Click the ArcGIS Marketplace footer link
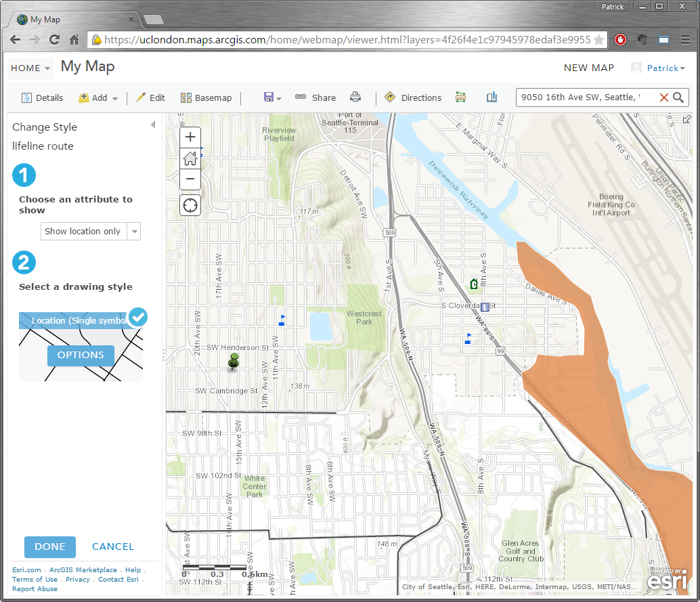700x602 pixels. tap(83, 570)
